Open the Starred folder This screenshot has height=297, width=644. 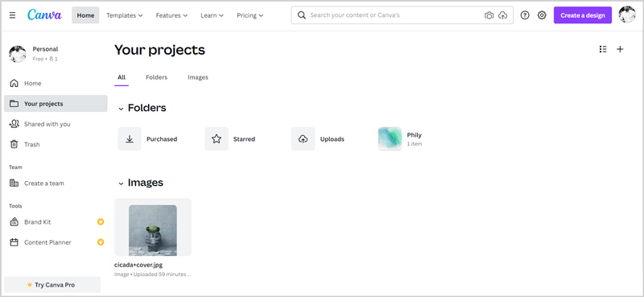(x=230, y=139)
